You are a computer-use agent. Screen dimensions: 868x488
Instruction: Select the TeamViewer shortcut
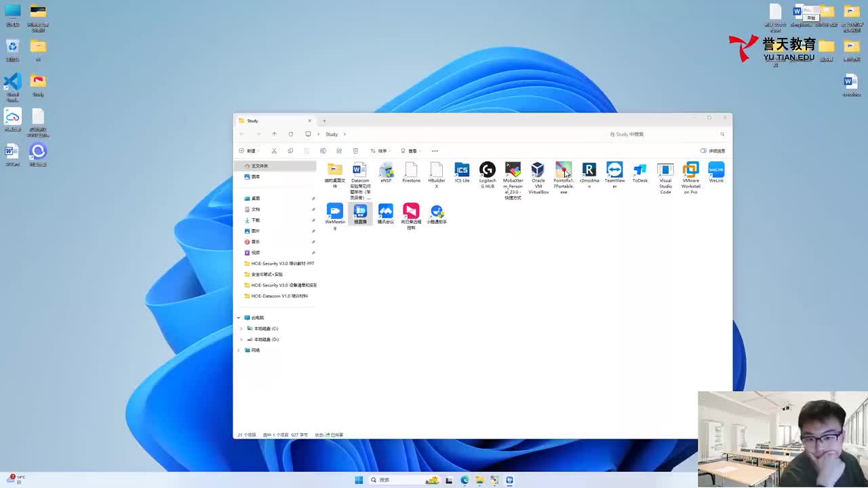pos(614,175)
